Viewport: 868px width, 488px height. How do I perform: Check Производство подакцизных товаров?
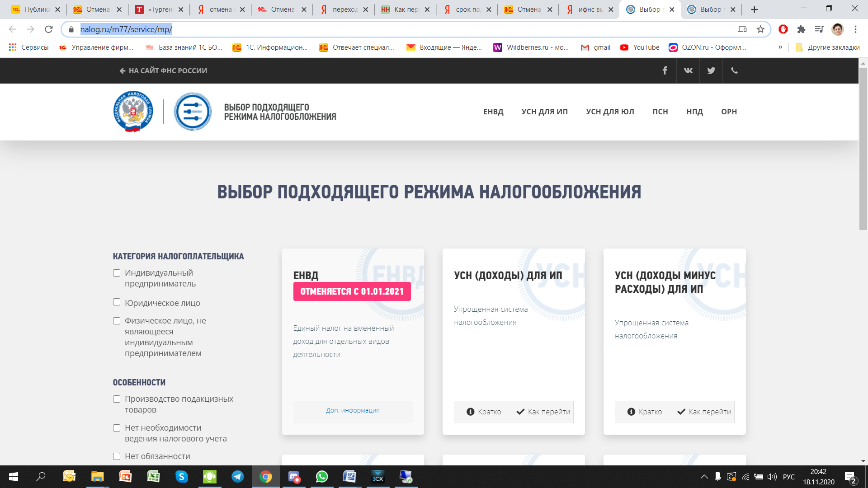click(x=117, y=399)
